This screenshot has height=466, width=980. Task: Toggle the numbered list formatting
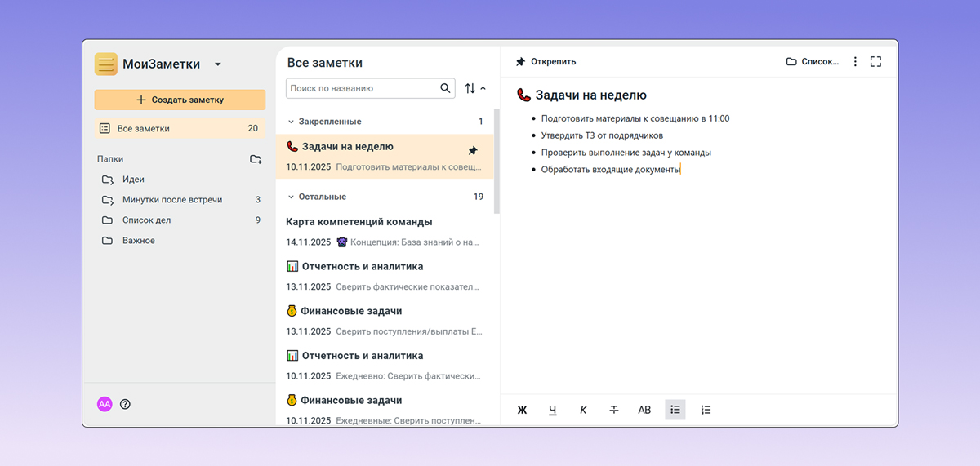(706, 410)
